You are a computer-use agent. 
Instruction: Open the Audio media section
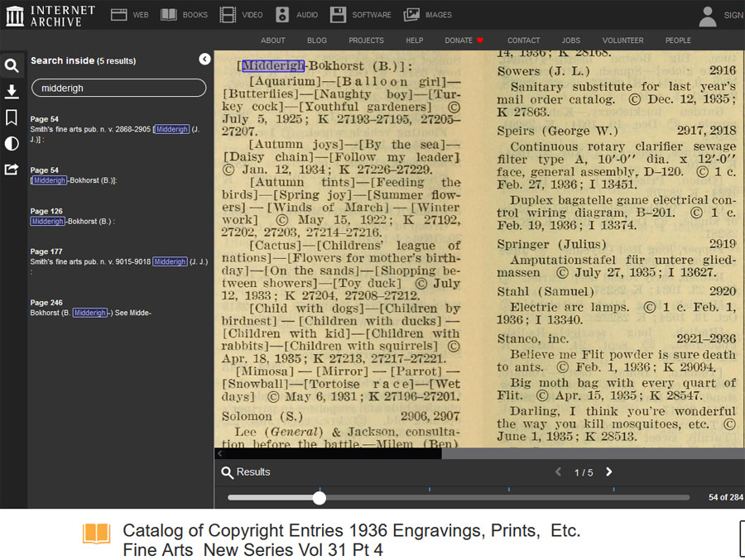pyautogui.click(x=296, y=15)
